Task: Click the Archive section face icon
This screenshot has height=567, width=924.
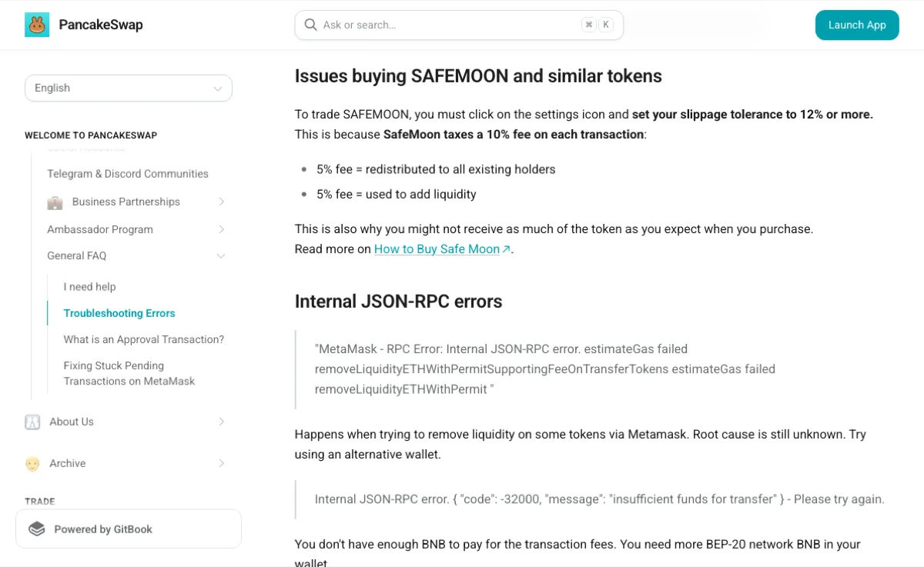Action: point(32,463)
